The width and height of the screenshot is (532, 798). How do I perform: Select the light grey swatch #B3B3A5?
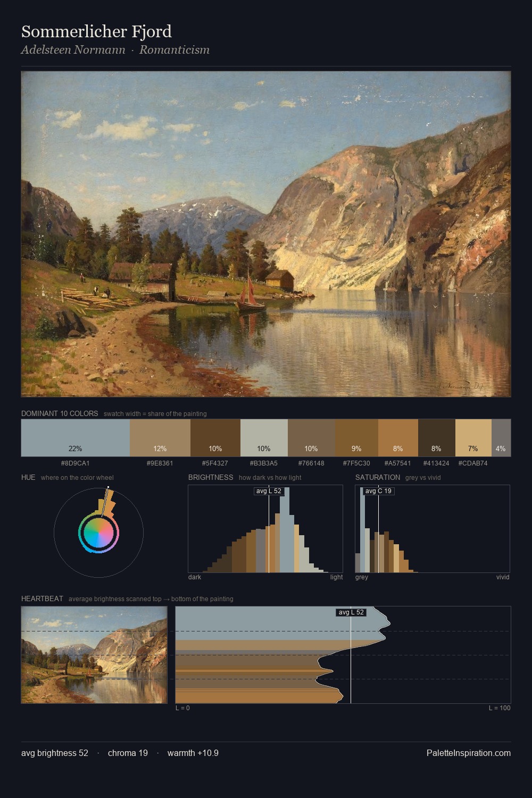pos(264,438)
